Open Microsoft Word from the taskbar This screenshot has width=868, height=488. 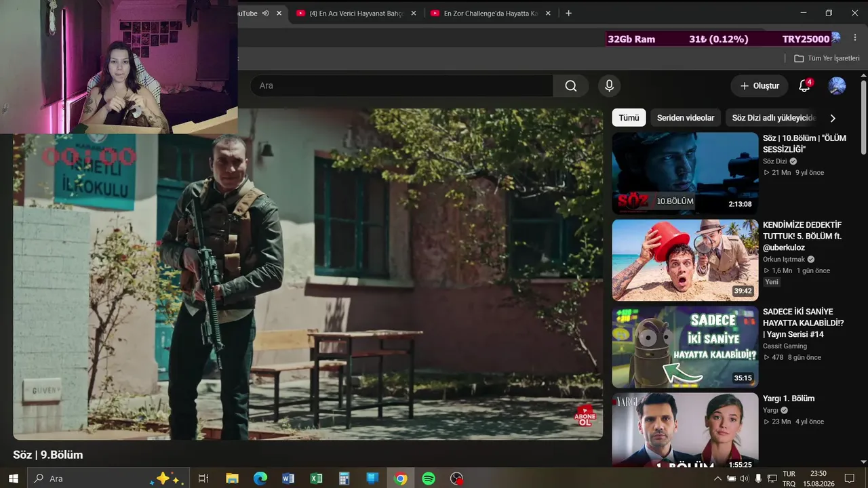tap(288, 479)
